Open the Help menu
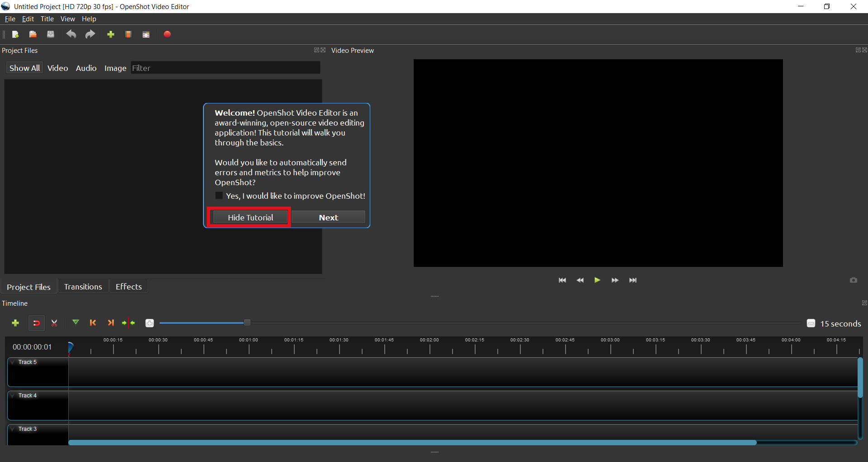The image size is (868, 462). (89, 19)
